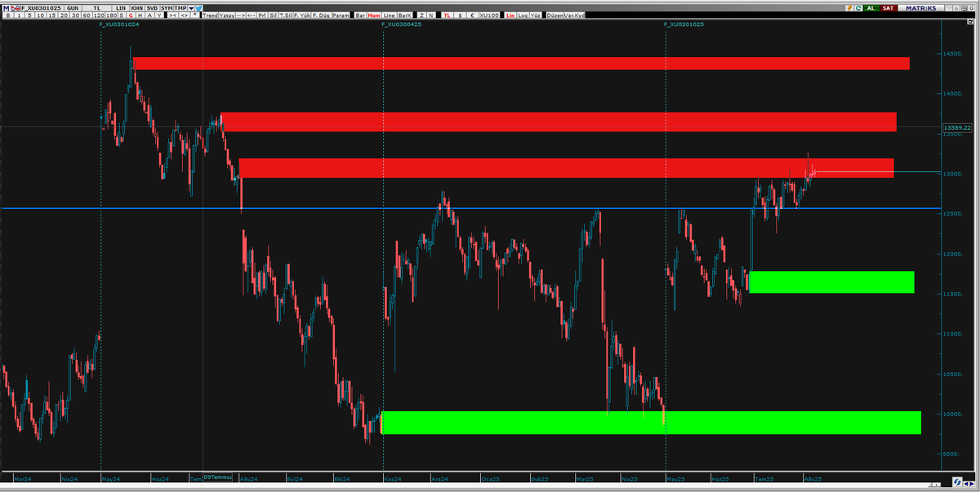Click the F. Yük button
The width and height of the screenshot is (980, 492).
pyautogui.click(x=302, y=16)
